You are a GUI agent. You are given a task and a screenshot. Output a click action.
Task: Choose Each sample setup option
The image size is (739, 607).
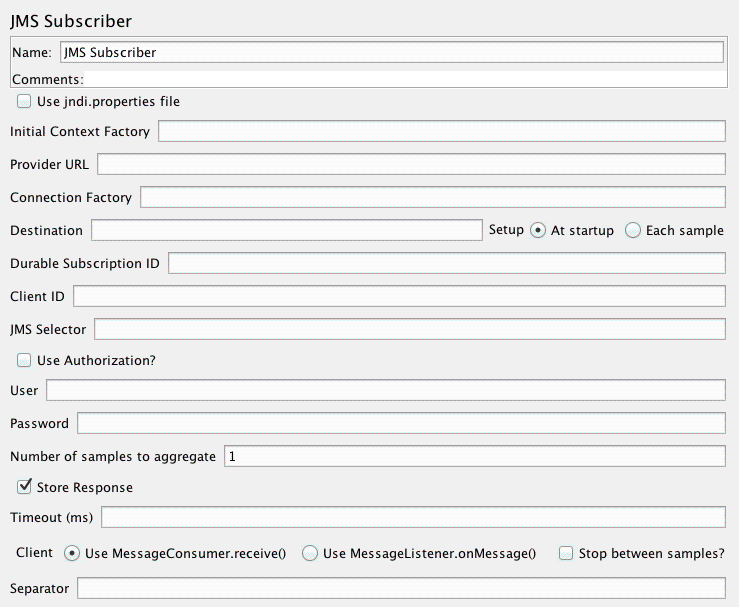point(633,230)
